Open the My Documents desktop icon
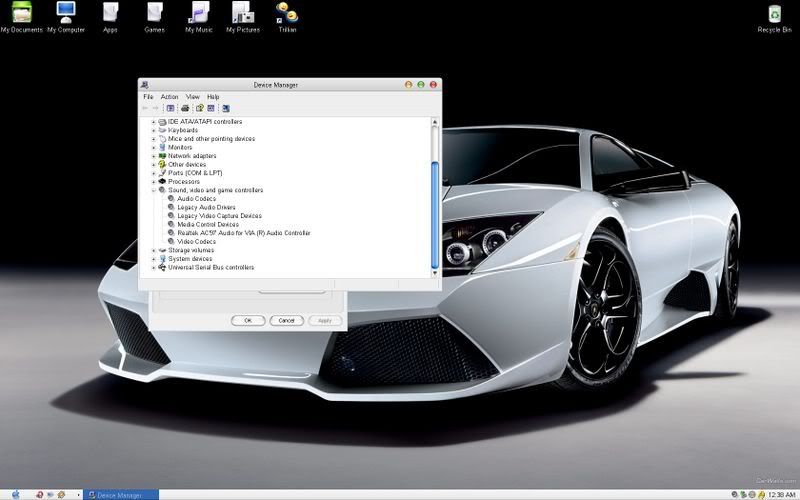 [21, 14]
